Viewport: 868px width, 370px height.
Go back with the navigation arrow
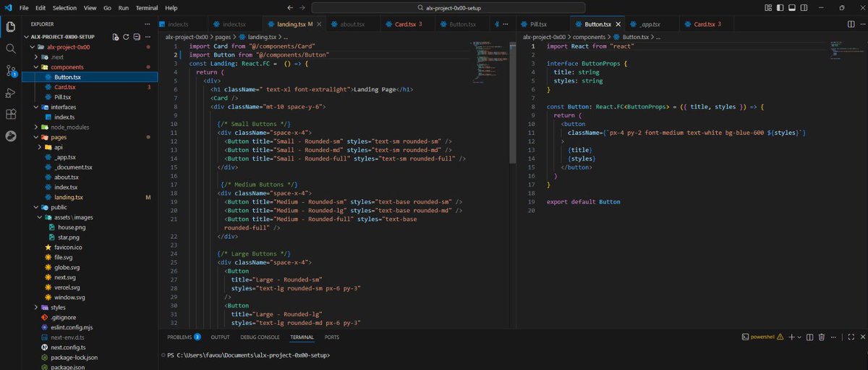[290, 7]
